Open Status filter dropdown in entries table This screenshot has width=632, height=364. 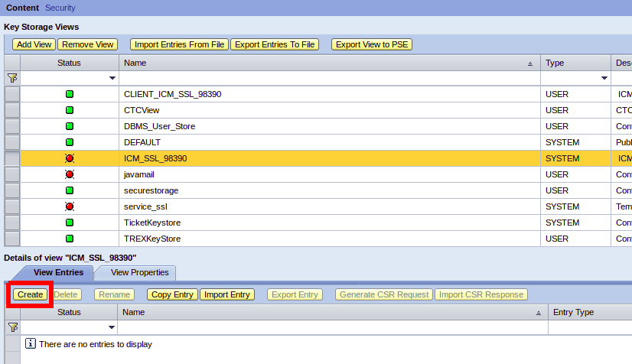[112, 327]
